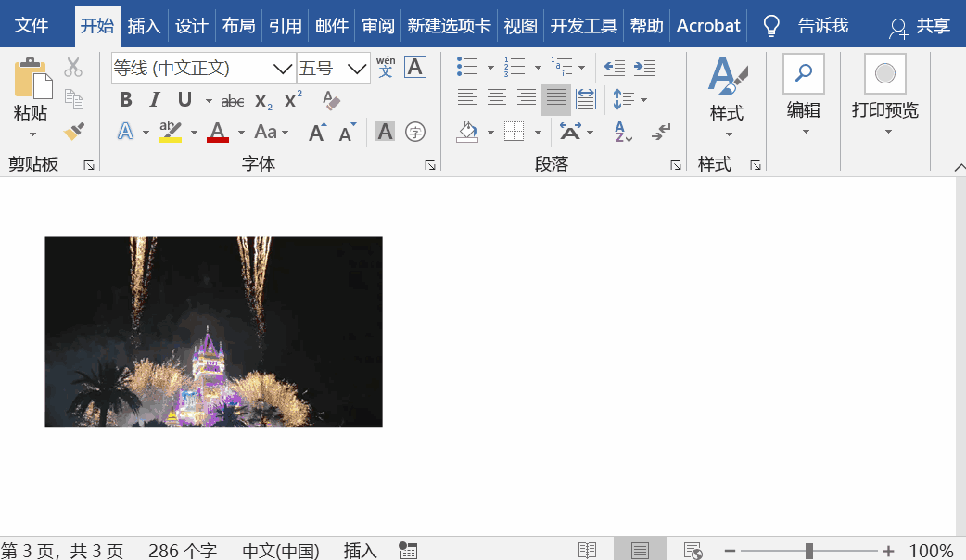Adjust the zoom slider handle
This screenshot has width=966, height=560.
pos(809,551)
